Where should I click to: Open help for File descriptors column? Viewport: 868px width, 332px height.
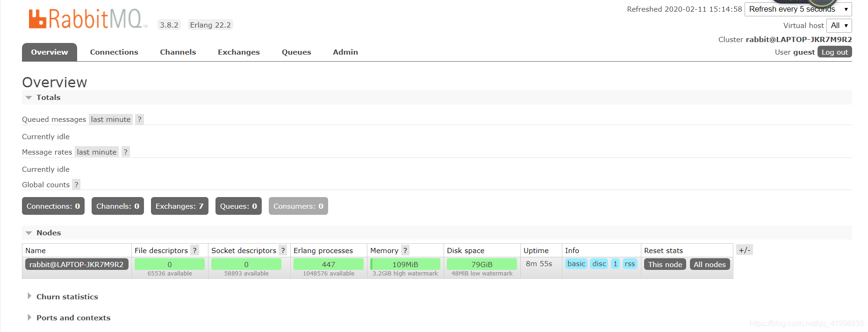[194, 250]
